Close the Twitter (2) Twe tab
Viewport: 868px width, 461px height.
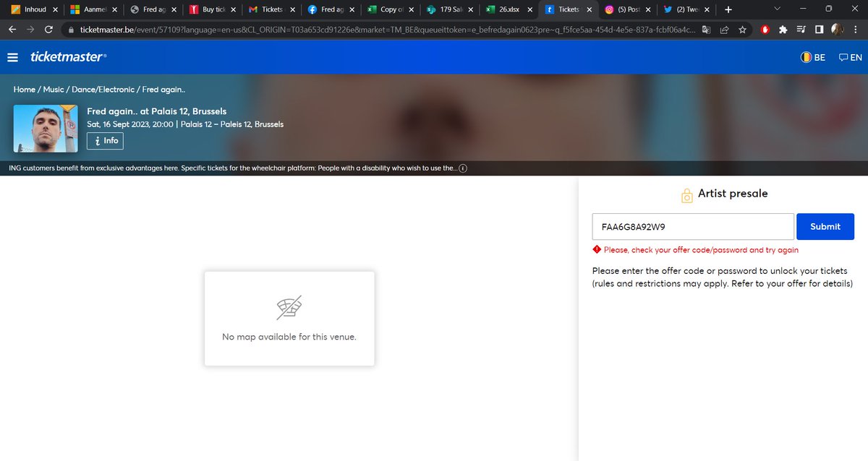(x=707, y=9)
